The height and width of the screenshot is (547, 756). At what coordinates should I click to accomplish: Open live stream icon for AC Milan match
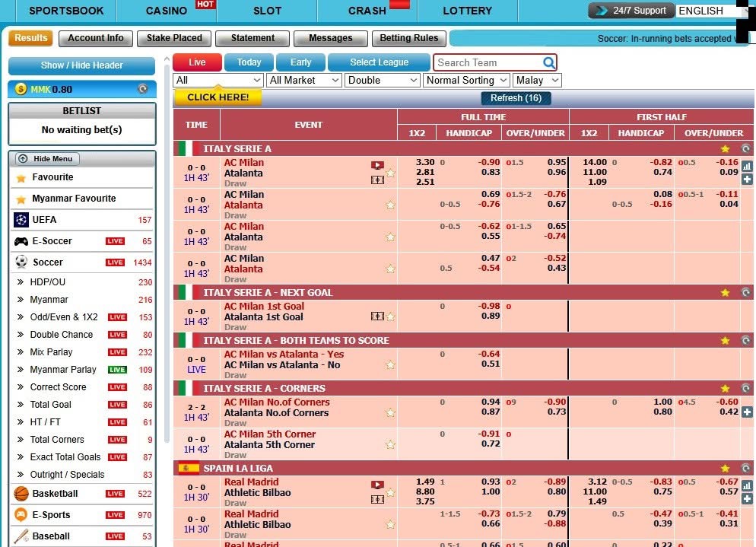[x=377, y=165]
